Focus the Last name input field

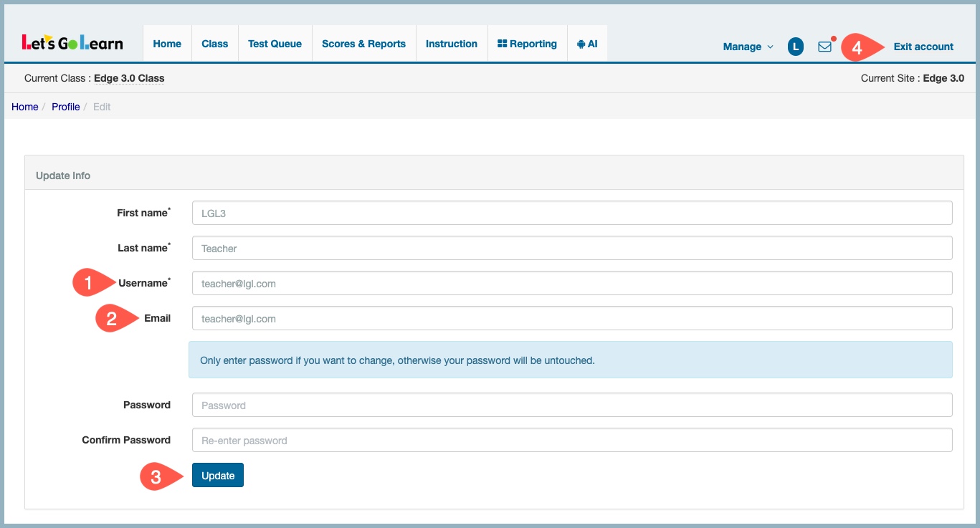click(x=571, y=248)
